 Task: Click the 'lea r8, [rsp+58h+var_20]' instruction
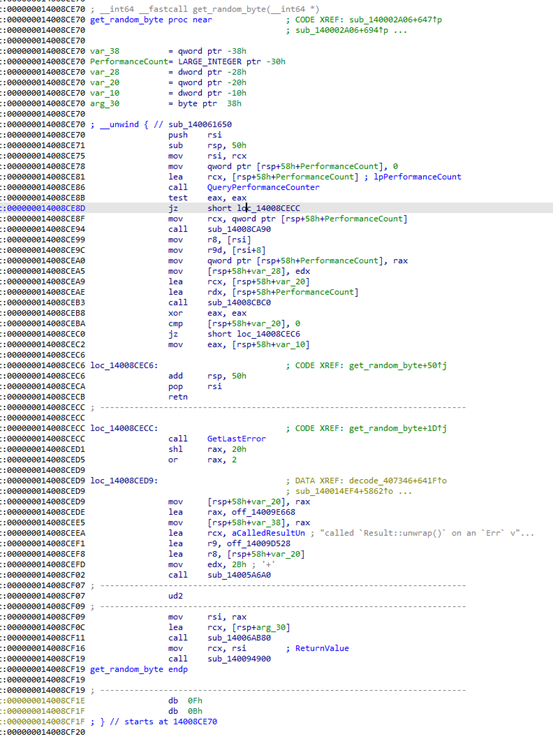click(236, 554)
